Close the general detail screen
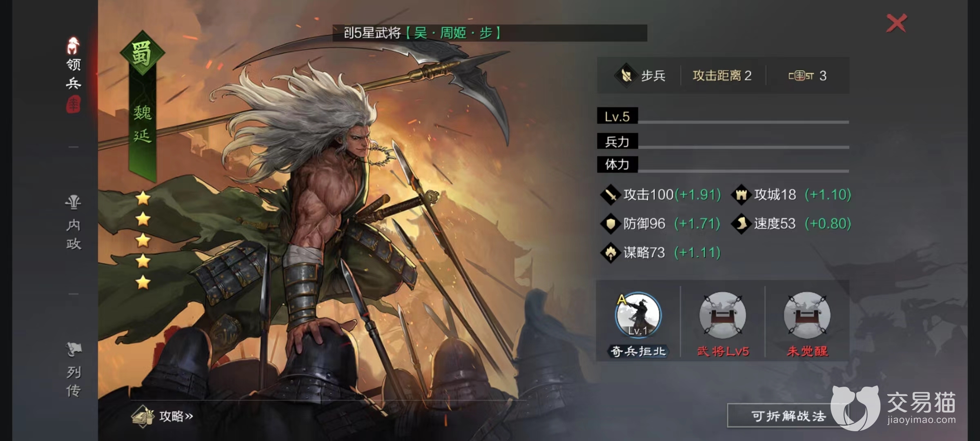 pos(897,23)
